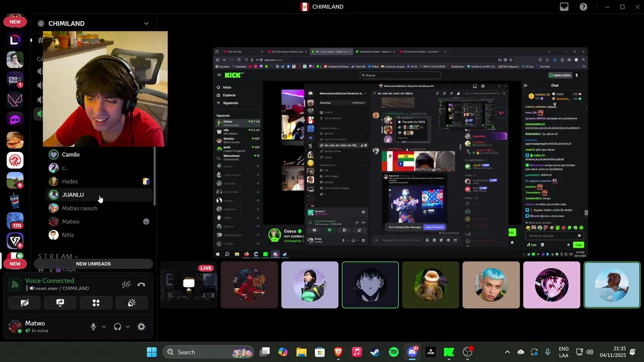Image resolution: width=644 pixels, height=362 pixels.
Task: Open Discord user settings gear
Action: [x=141, y=327]
